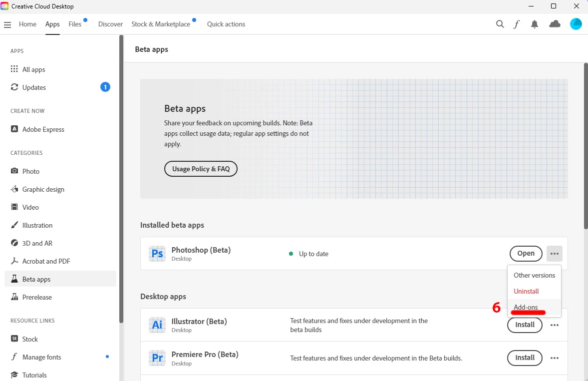This screenshot has height=381, width=588.
Task: Click the 'Up to date' status text
Action: coord(313,254)
